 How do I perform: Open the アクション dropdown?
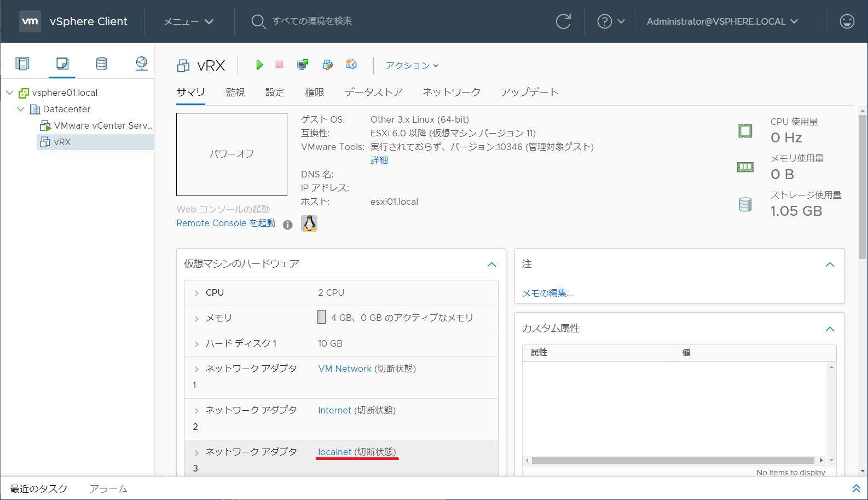pos(412,65)
